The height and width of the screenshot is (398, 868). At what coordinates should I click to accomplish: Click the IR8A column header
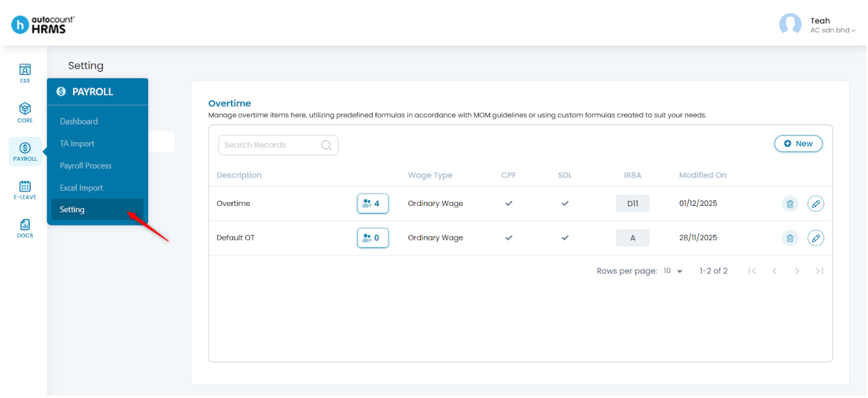(632, 176)
